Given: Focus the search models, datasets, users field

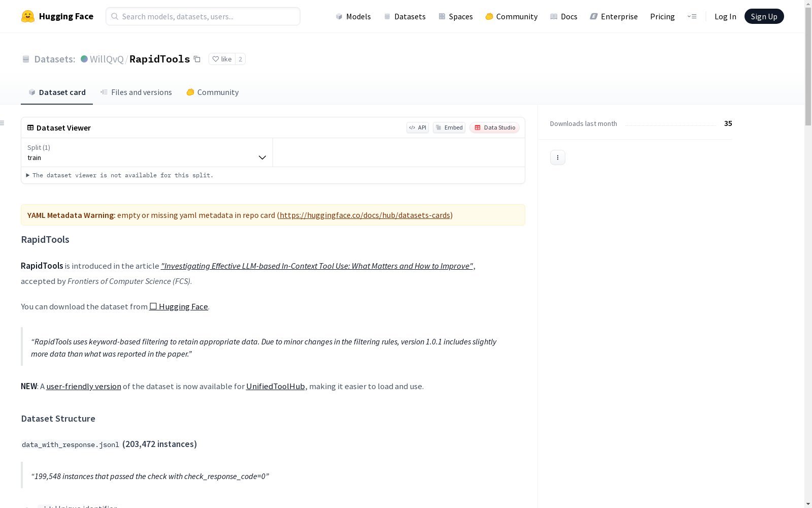Looking at the screenshot, I should click(x=203, y=16).
